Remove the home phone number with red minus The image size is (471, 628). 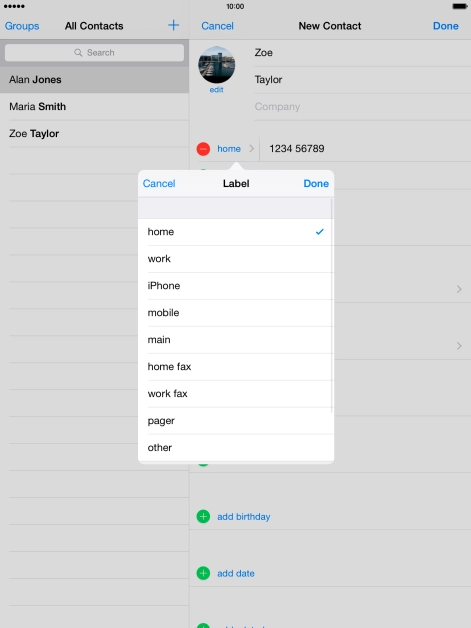click(203, 149)
